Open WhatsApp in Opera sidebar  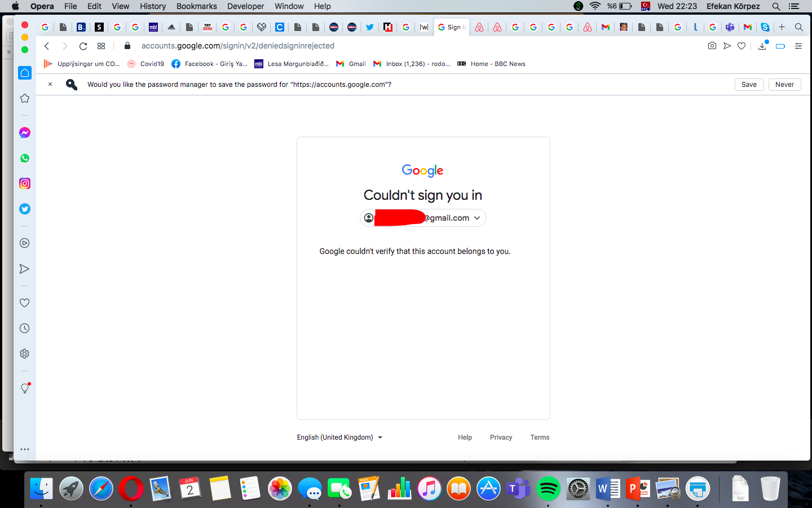[x=25, y=158]
